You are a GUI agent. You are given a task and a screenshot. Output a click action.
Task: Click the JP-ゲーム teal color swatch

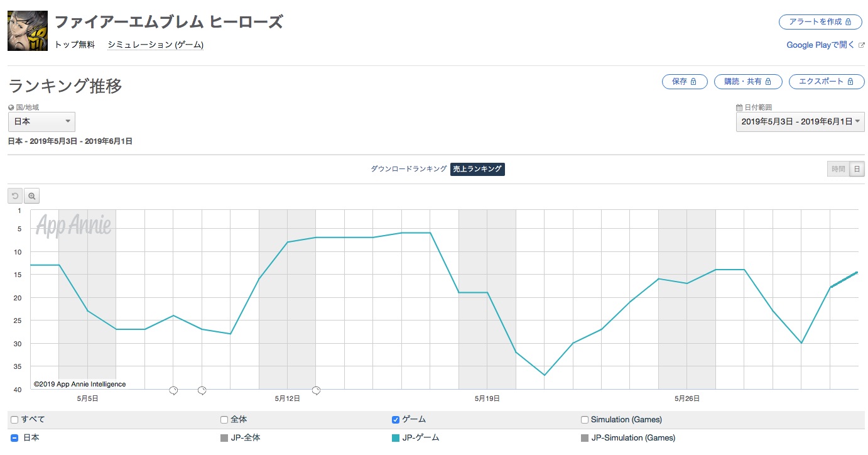click(x=396, y=438)
